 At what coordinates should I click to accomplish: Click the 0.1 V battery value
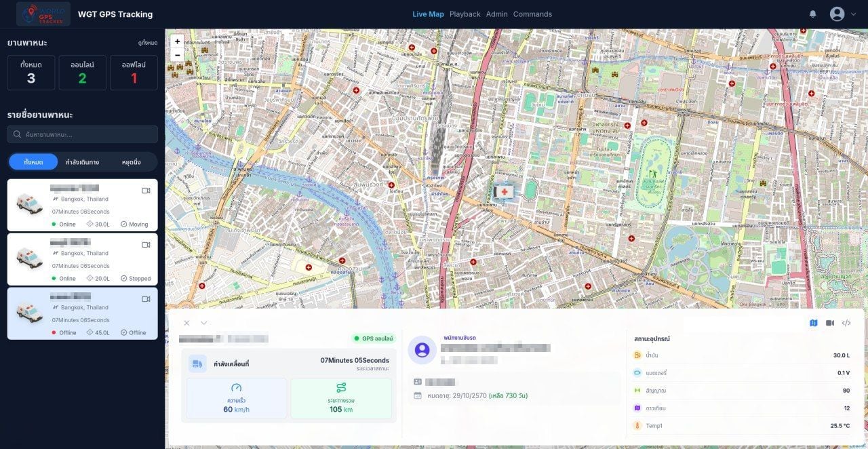click(x=843, y=372)
